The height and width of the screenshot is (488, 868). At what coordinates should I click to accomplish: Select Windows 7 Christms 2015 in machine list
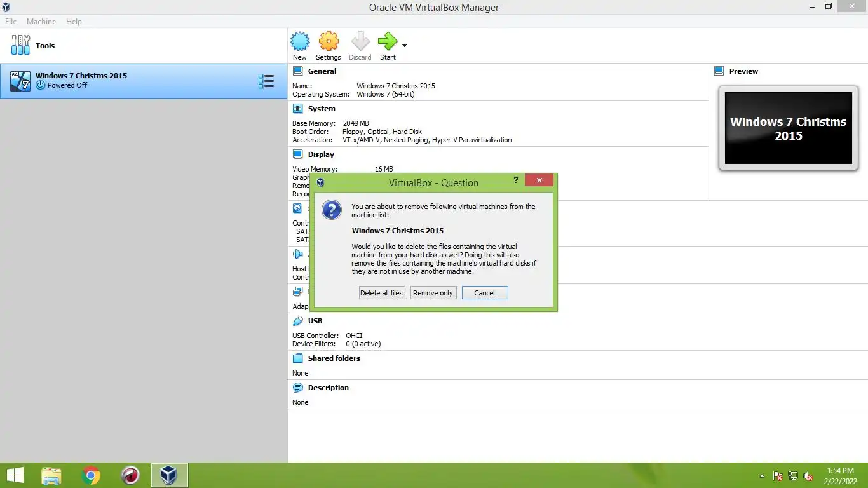coord(144,81)
